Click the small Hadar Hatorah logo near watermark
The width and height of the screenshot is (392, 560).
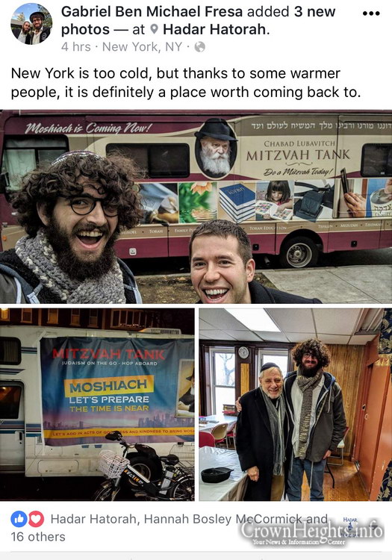(350, 527)
